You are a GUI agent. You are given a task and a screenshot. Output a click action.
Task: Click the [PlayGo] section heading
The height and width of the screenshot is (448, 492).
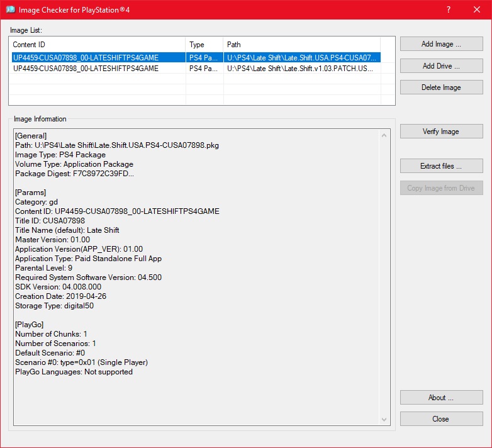[x=29, y=325]
